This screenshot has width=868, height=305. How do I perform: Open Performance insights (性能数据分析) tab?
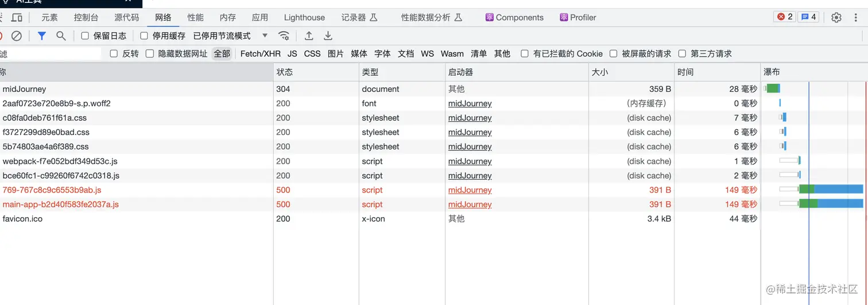coord(431,17)
